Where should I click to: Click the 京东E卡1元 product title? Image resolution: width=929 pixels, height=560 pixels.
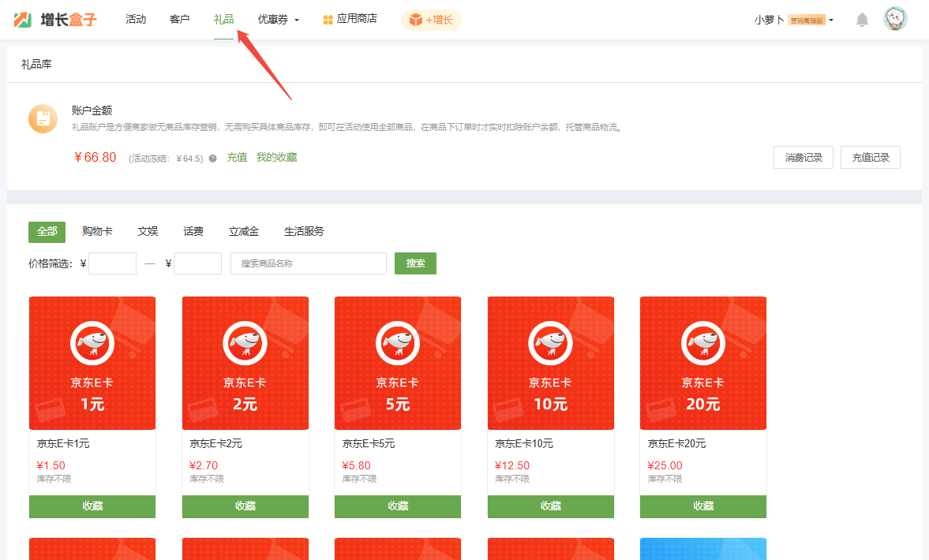(x=63, y=443)
